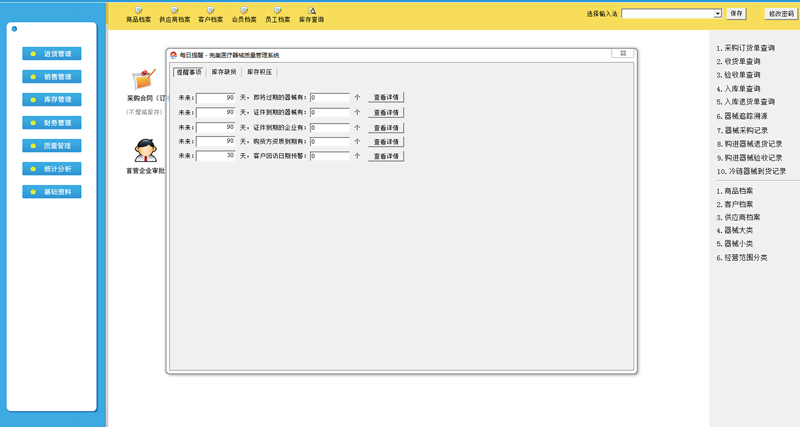Switch to the 库存积压 tab

(259, 72)
